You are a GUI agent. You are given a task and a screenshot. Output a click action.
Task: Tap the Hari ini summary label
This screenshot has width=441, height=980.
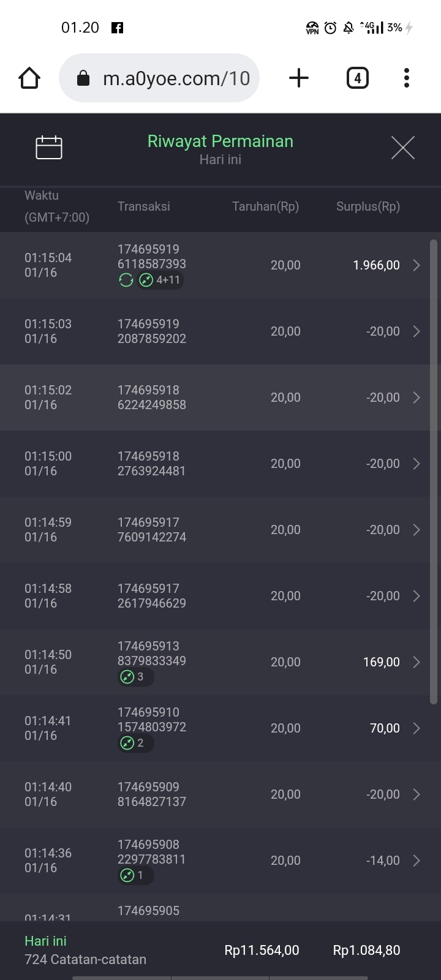tap(45, 941)
